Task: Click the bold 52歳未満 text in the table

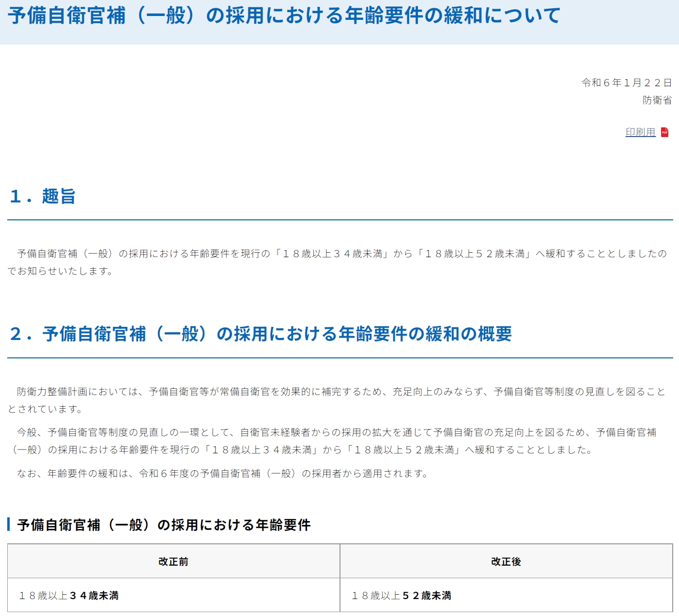Action: coord(427,596)
